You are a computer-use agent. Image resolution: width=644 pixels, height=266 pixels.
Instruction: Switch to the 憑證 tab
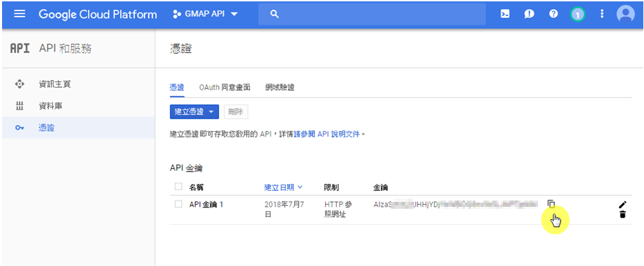tap(177, 87)
